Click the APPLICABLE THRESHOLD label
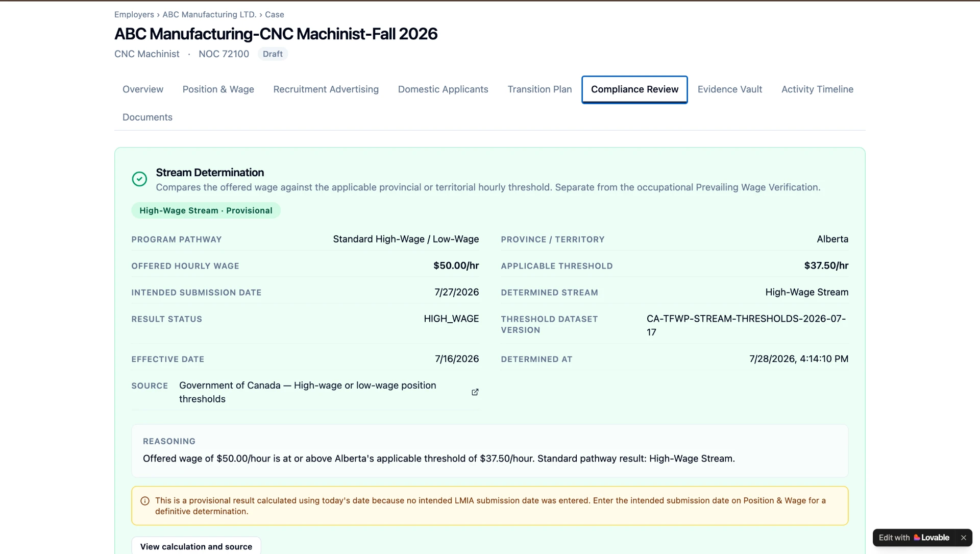This screenshot has width=980, height=554. [x=557, y=266]
